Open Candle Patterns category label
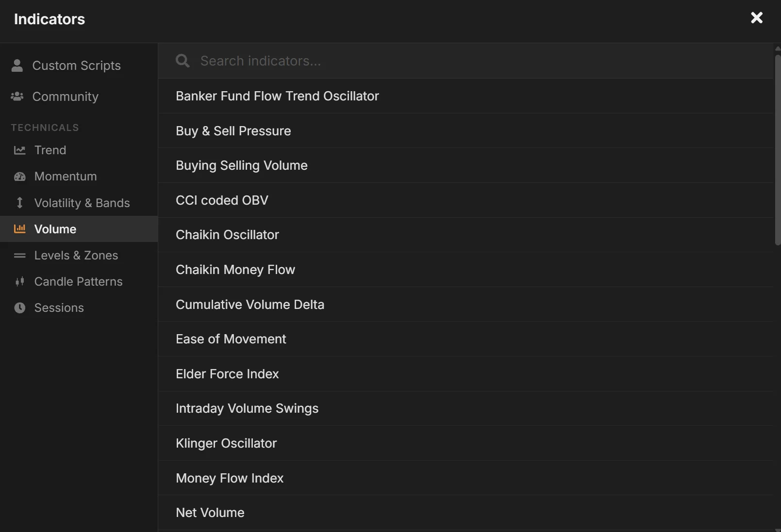This screenshot has width=781, height=532. [x=79, y=281]
